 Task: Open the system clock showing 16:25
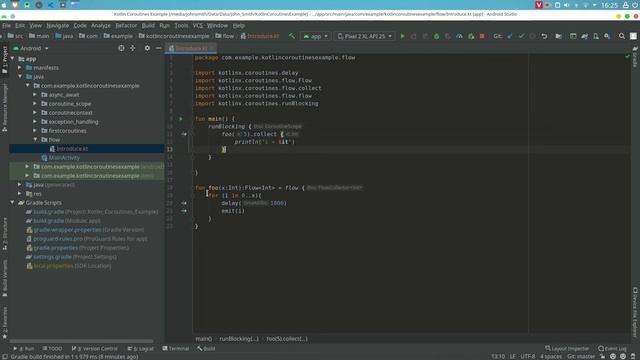[x=609, y=5]
